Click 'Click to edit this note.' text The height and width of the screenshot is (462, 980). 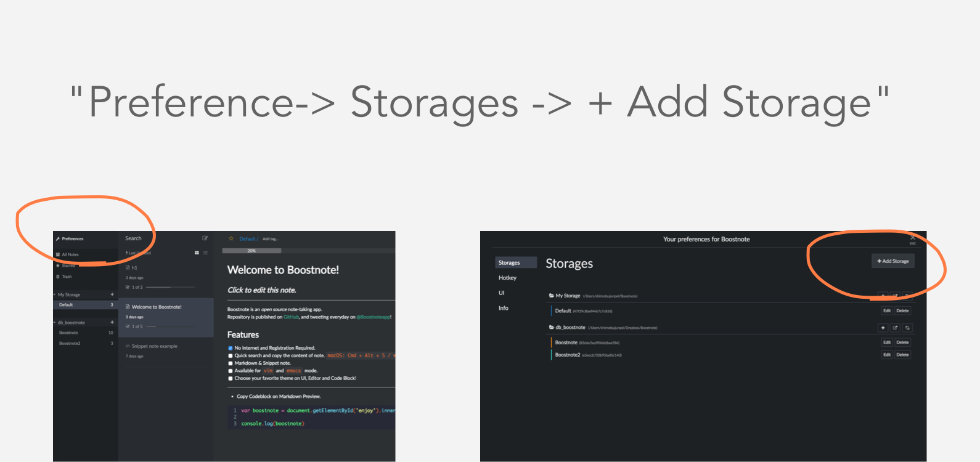tap(262, 290)
